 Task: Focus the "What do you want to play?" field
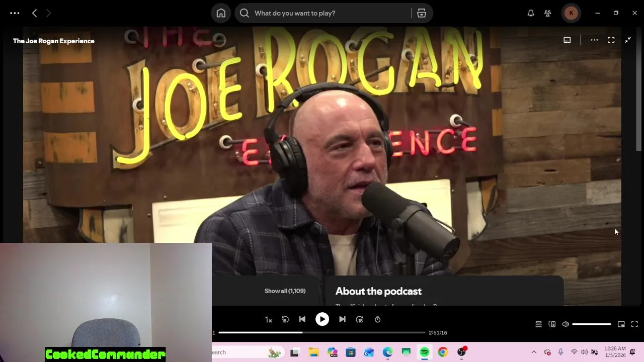[322, 13]
